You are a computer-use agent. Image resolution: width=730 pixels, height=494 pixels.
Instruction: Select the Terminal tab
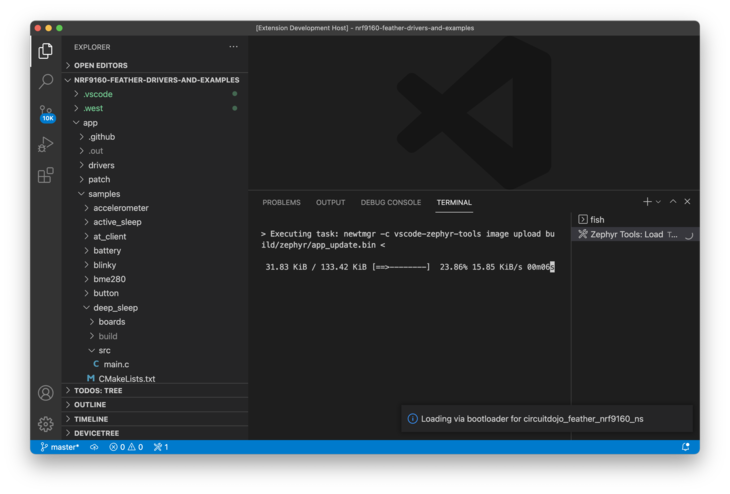(x=454, y=203)
